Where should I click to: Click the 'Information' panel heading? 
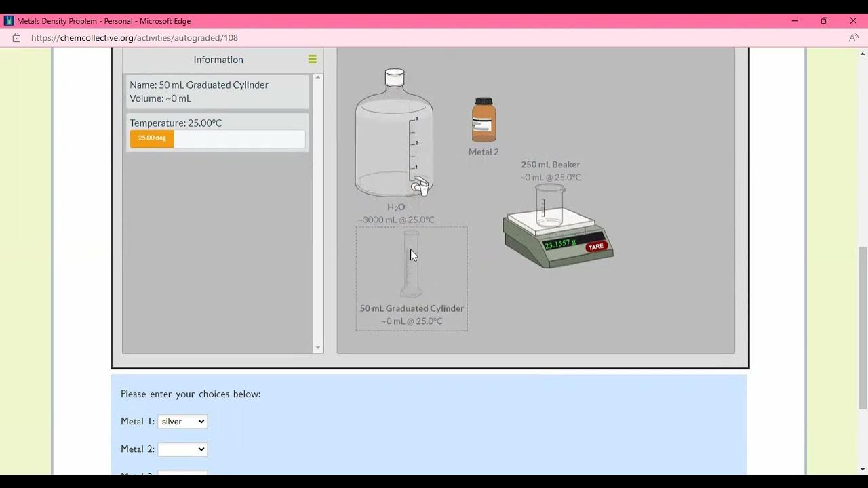coord(218,60)
